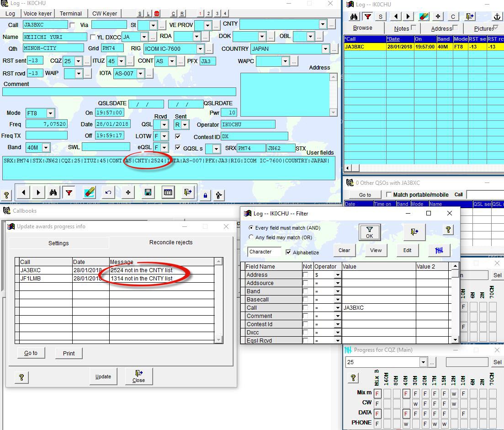The image size is (504, 430).
Task: Toggle the YL checkbox
Action: tap(93, 37)
